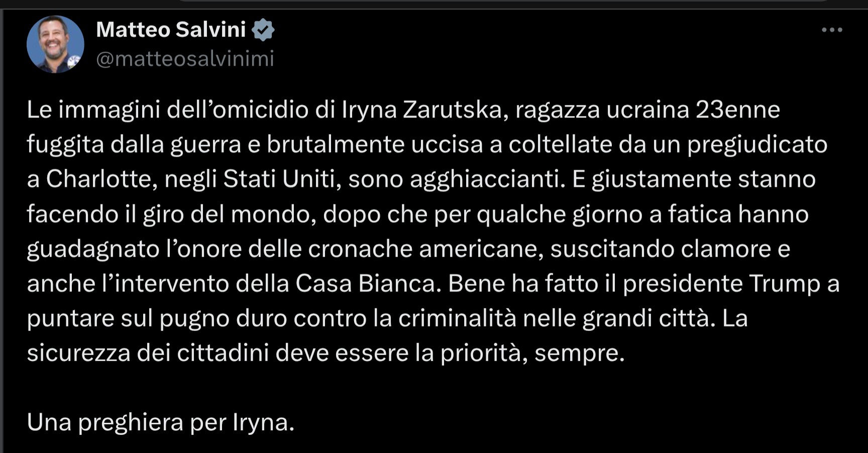868x453 pixels.
Task: Open Matteo Salvini's profile picture
Action: coord(55,44)
